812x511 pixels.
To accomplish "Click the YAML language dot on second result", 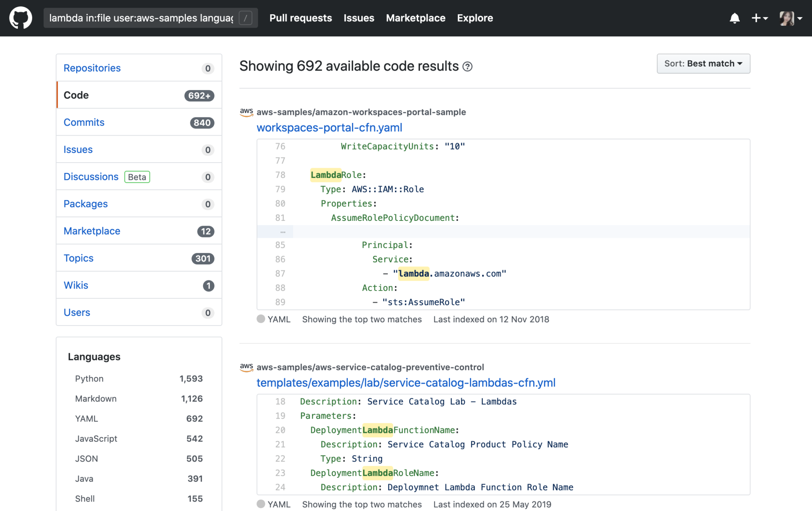I will tap(261, 504).
